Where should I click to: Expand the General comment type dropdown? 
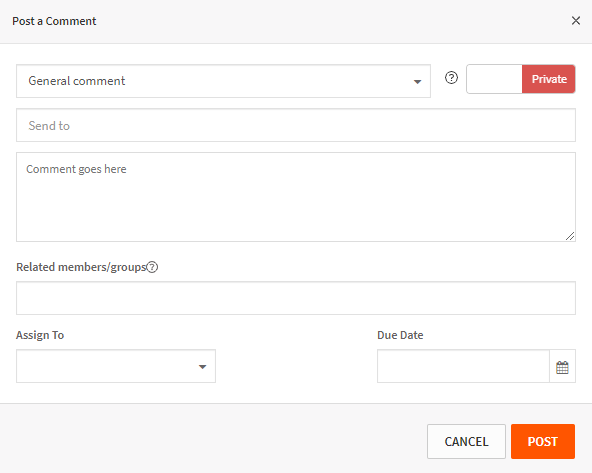223,81
